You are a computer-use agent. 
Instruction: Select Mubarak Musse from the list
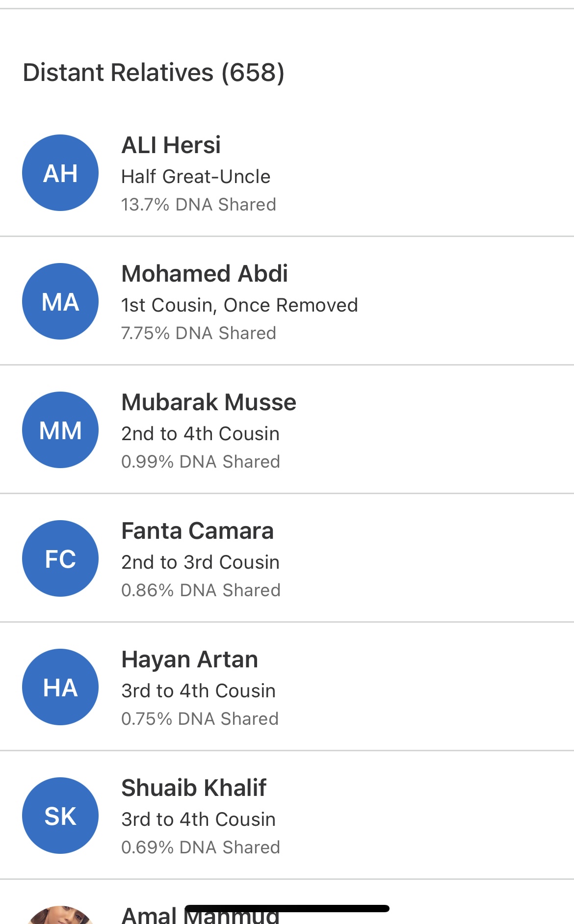209,402
